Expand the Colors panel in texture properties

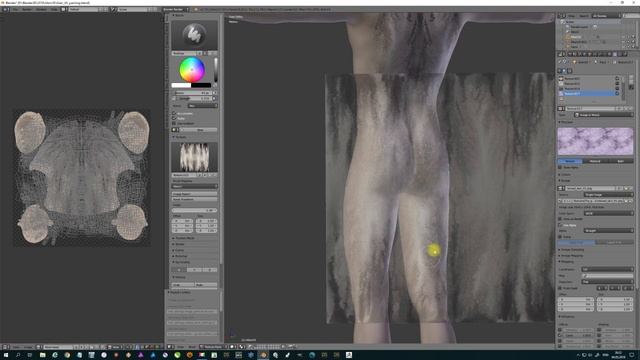[565, 174]
